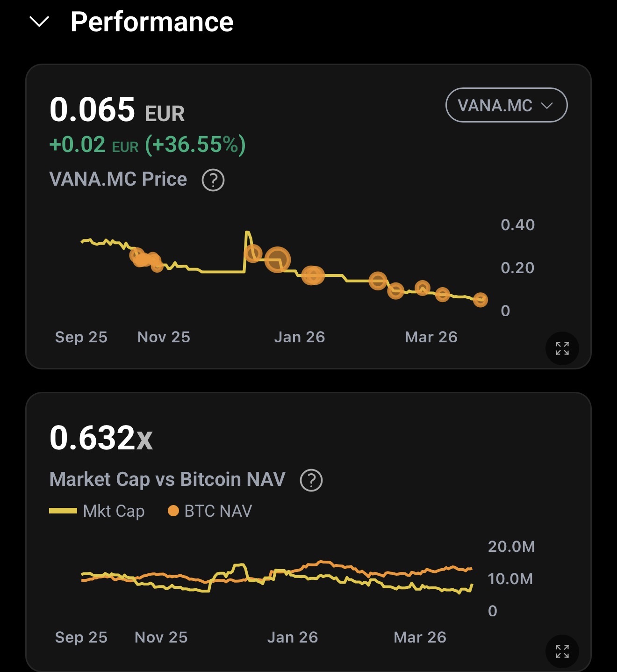
Task: Click help icon beside Market Cap vs Bitcoin NAV
Action: click(311, 480)
